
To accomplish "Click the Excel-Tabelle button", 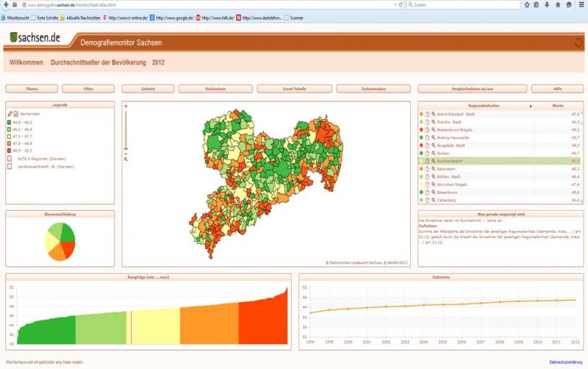I will 294,88.
